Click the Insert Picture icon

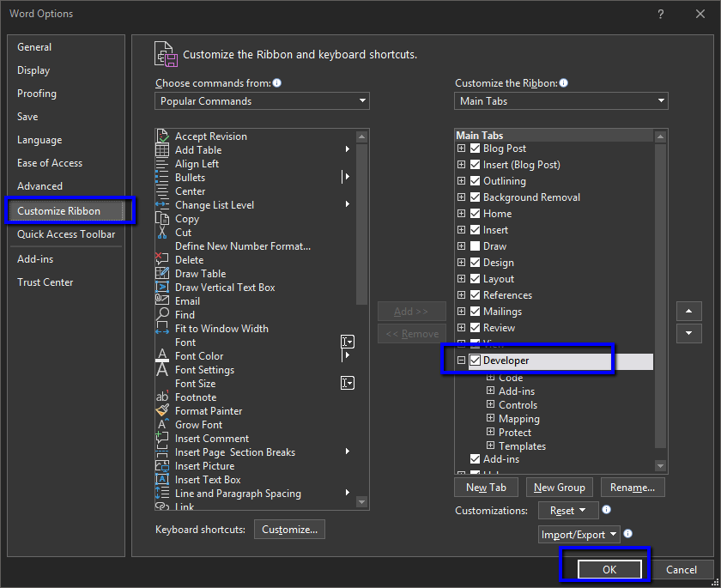pos(162,466)
